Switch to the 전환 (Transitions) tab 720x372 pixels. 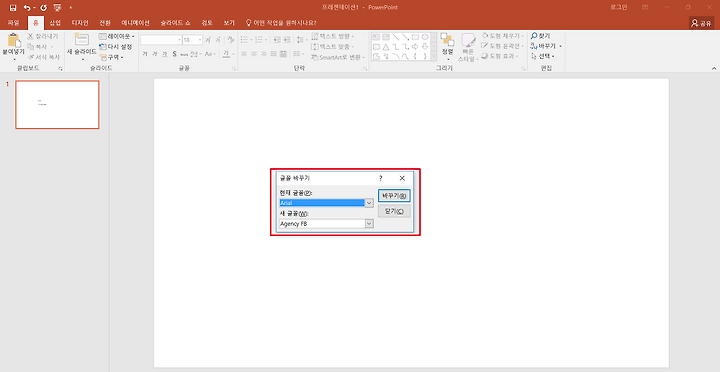tap(105, 23)
